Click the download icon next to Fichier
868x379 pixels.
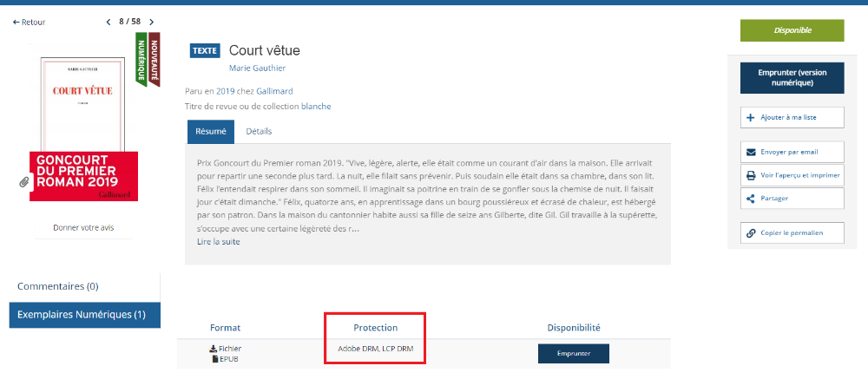pos(213,349)
